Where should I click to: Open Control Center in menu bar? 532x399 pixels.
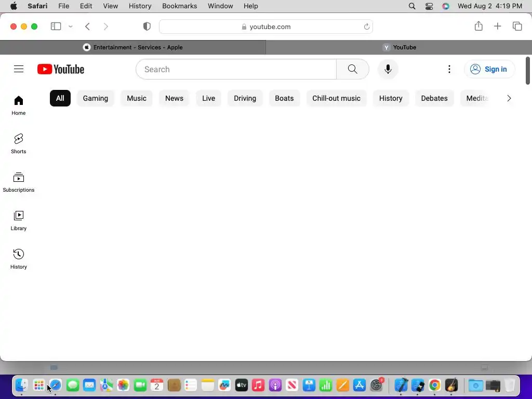[x=429, y=6]
